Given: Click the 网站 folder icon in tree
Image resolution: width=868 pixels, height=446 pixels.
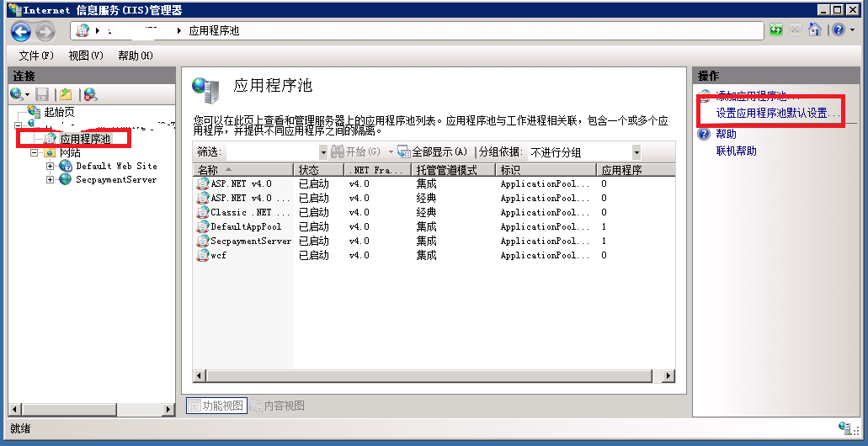Looking at the screenshot, I should pos(51,152).
